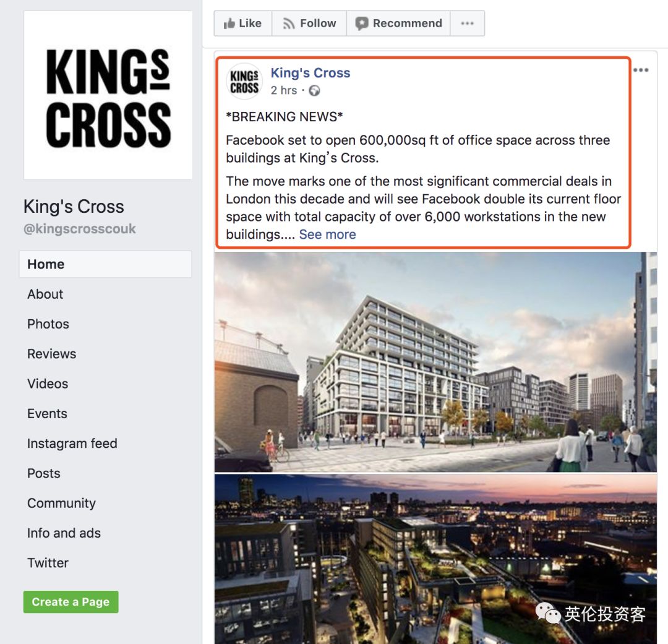The image size is (668, 644).
Task: Follow the King's Cross page
Action: click(x=309, y=24)
